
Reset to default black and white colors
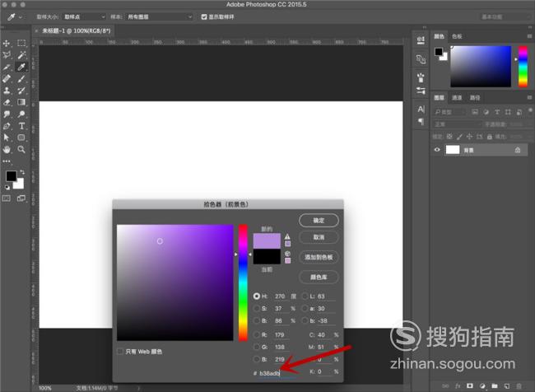point(7,187)
